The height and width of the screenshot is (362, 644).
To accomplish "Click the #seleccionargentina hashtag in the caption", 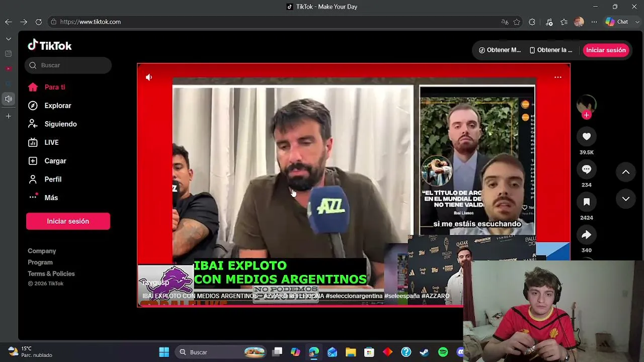I will tap(354, 296).
